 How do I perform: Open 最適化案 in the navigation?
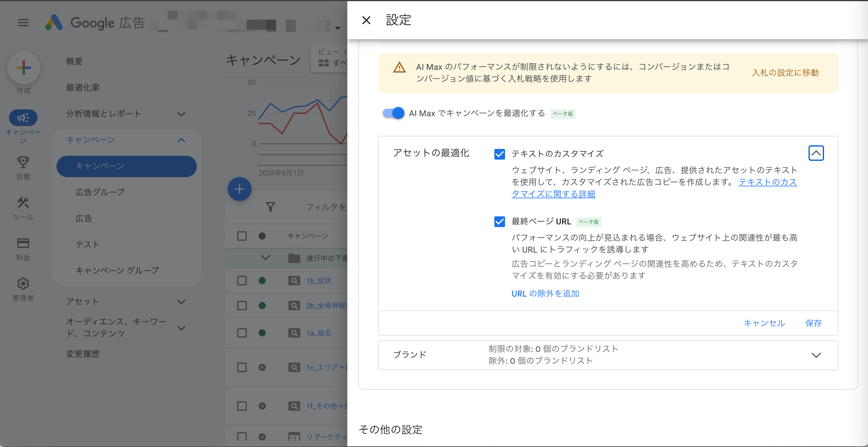[83, 88]
